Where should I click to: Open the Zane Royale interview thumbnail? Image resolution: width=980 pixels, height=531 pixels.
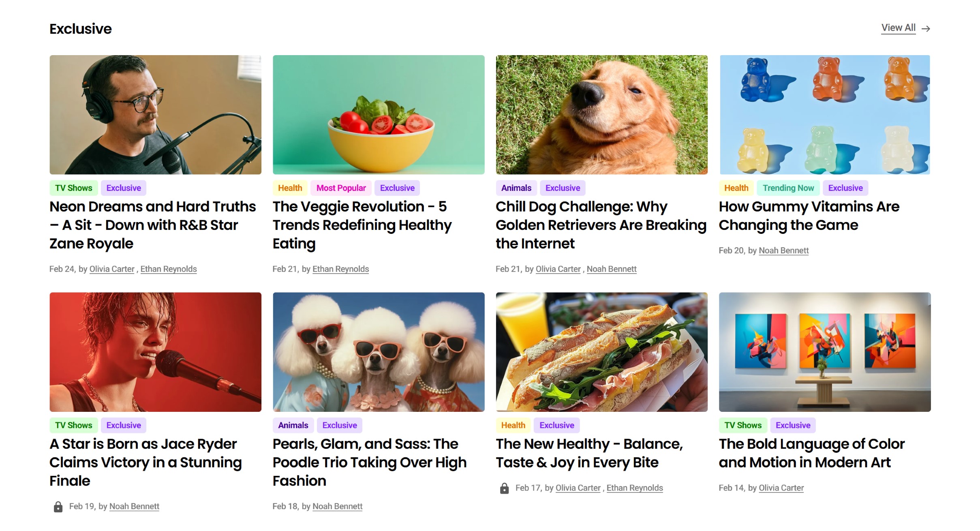click(155, 115)
